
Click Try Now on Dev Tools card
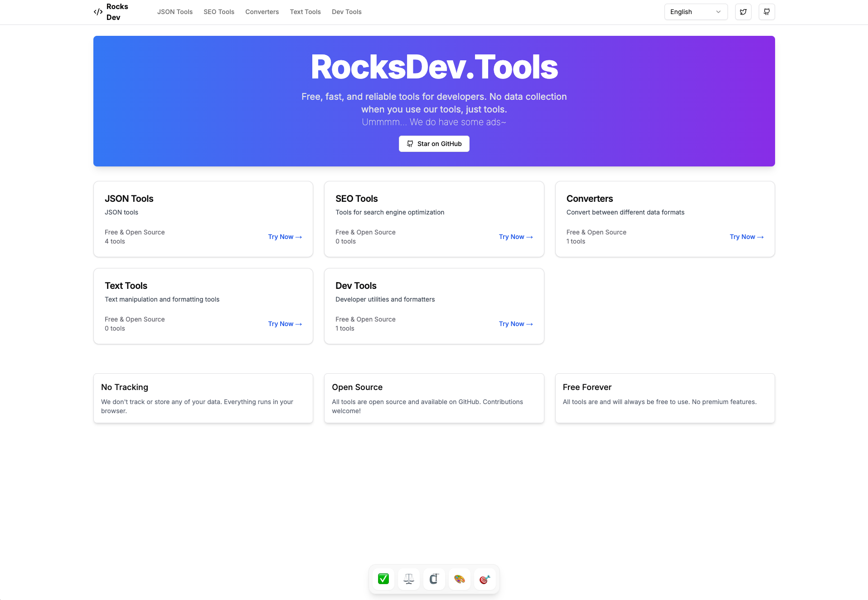click(516, 324)
